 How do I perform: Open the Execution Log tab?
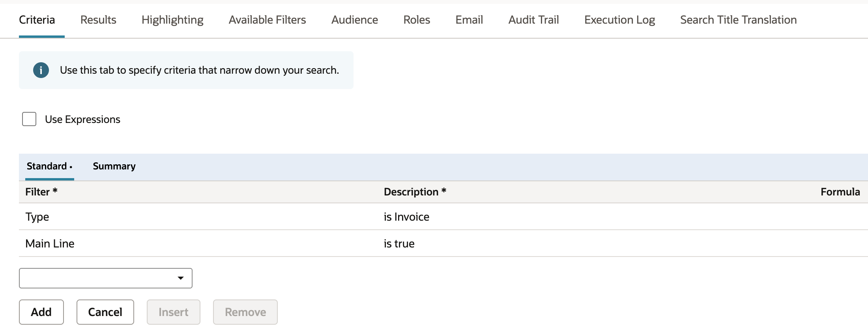tap(619, 20)
